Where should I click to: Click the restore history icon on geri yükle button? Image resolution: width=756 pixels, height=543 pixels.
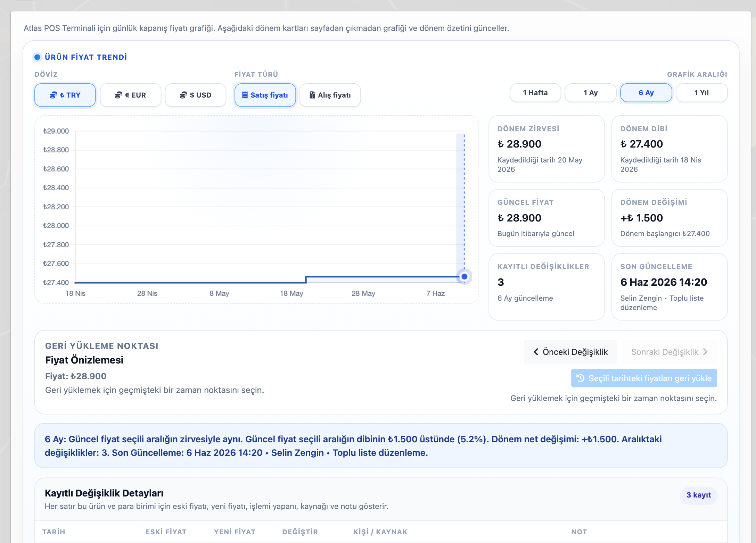[581, 378]
